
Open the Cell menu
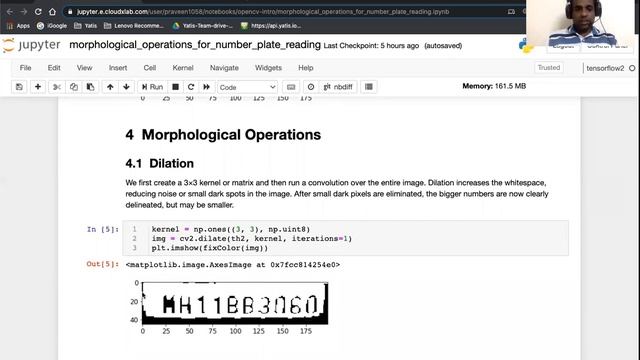(150, 68)
